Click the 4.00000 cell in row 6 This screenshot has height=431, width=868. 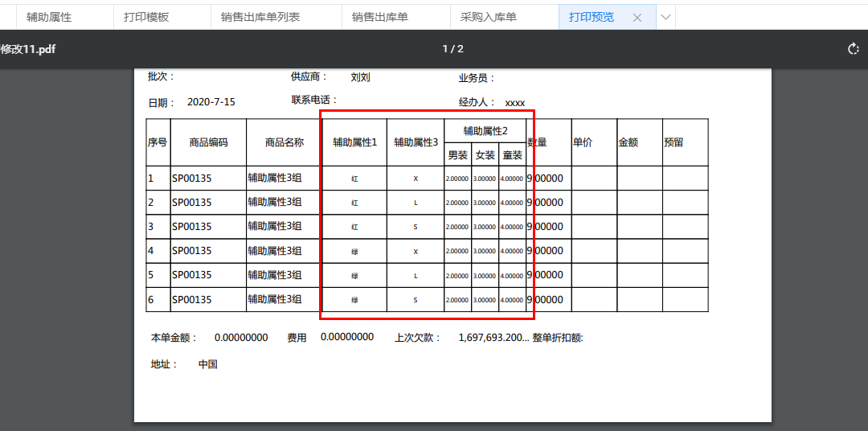click(511, 300)
